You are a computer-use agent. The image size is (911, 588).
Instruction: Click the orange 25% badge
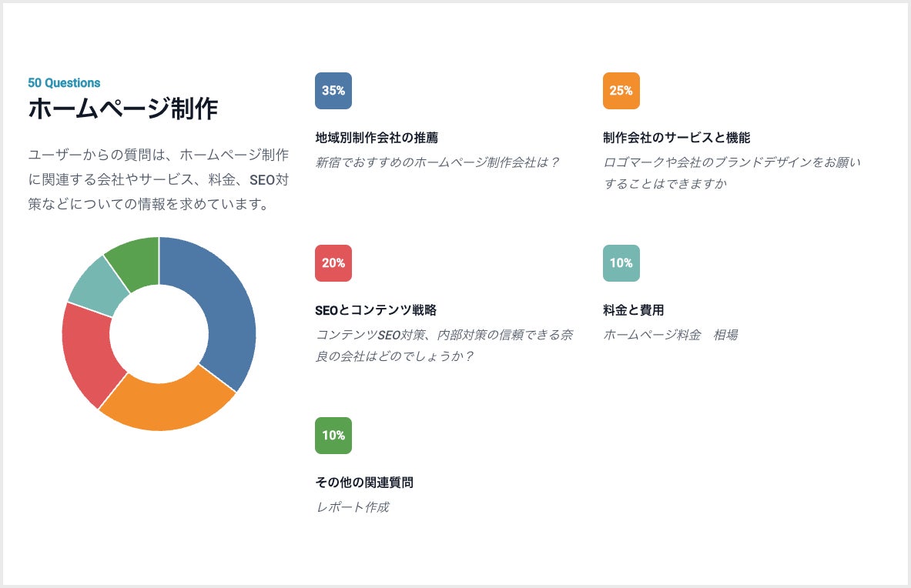point(621,91)
